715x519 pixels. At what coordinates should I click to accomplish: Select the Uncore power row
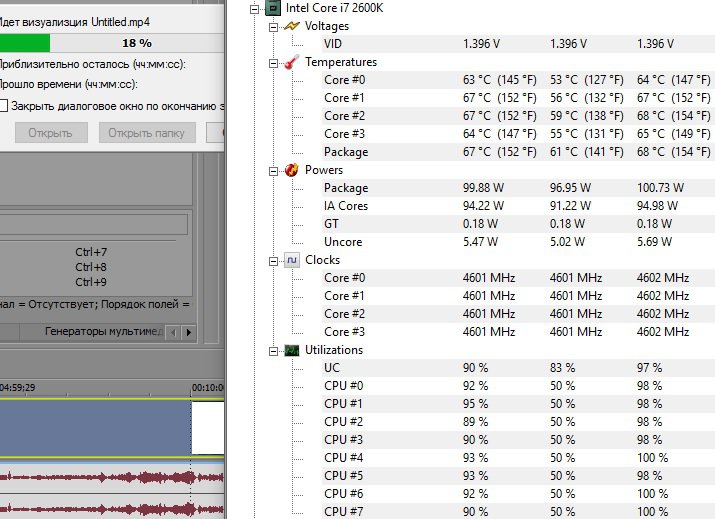(x=519, y=242)
